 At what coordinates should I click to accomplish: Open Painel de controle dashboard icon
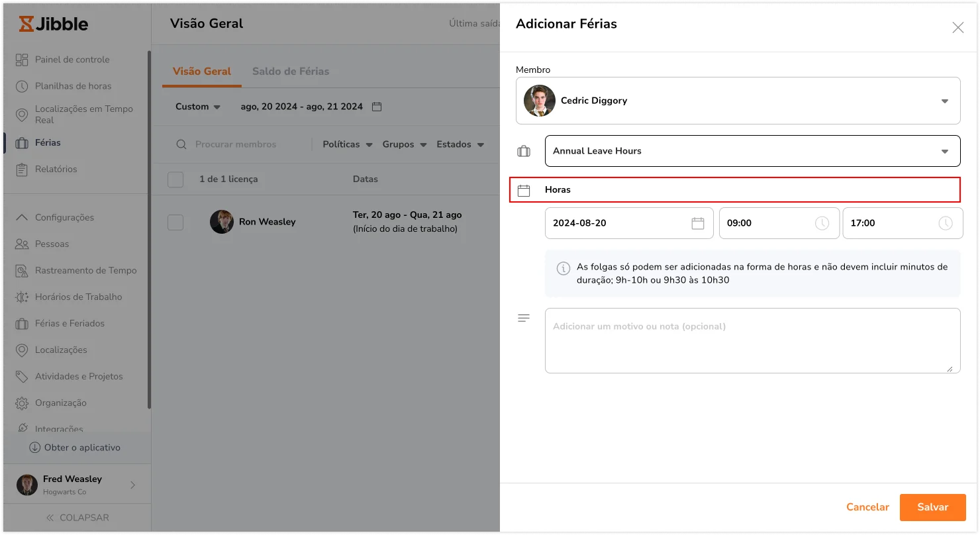point(22,60)
